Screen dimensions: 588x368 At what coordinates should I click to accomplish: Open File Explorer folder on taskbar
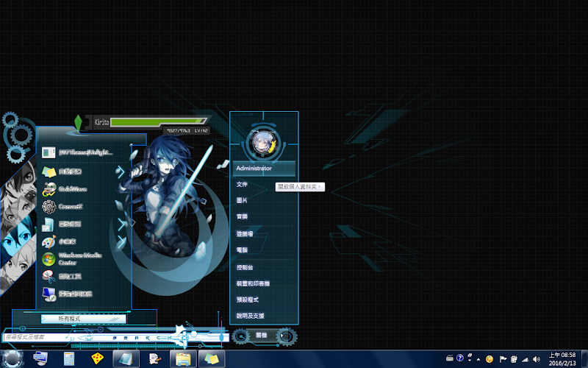point(183,358)
